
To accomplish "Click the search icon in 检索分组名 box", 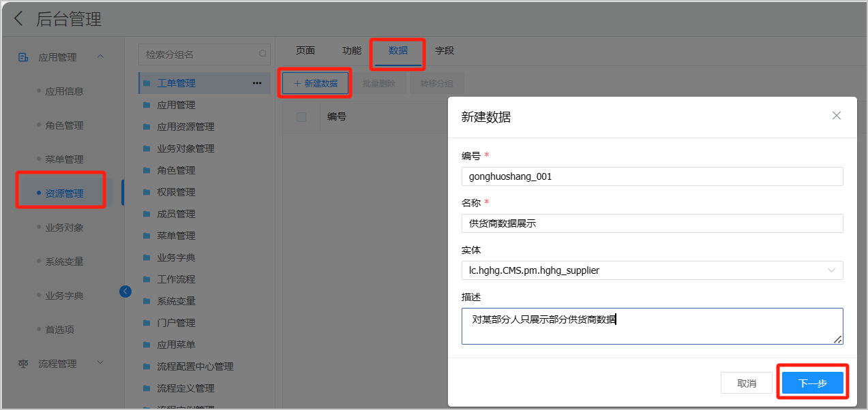I will 263,54.
